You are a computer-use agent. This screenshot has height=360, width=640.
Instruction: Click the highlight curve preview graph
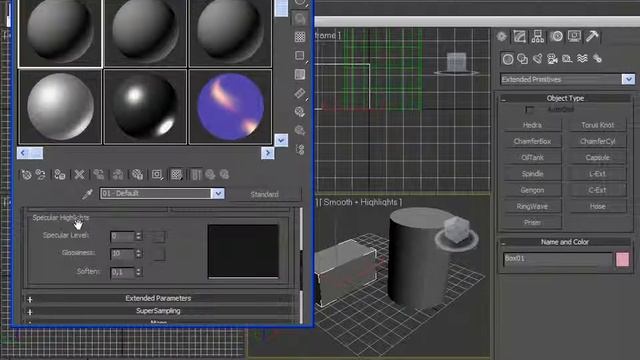243,251
